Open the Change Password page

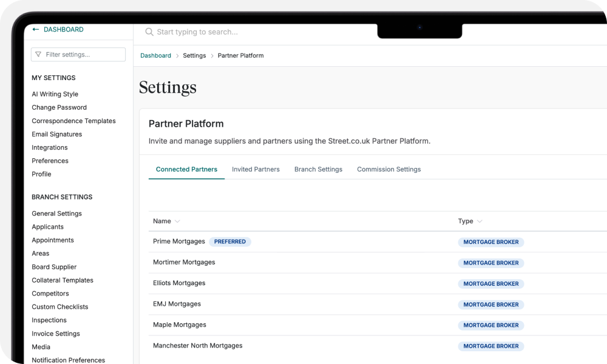[x=59, y=107]
